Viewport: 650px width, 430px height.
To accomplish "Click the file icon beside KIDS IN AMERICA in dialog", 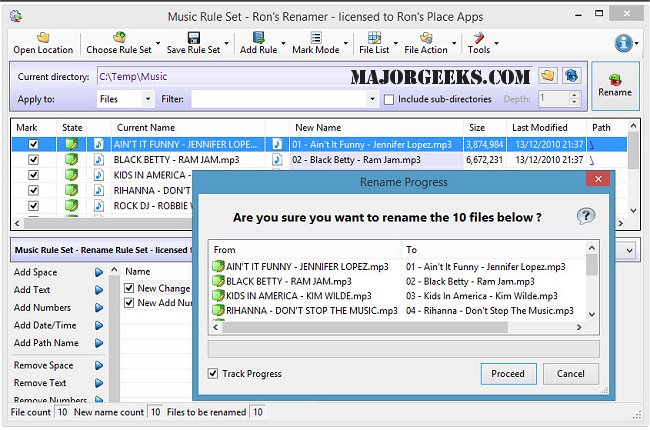I will click(x=218, y=296).
